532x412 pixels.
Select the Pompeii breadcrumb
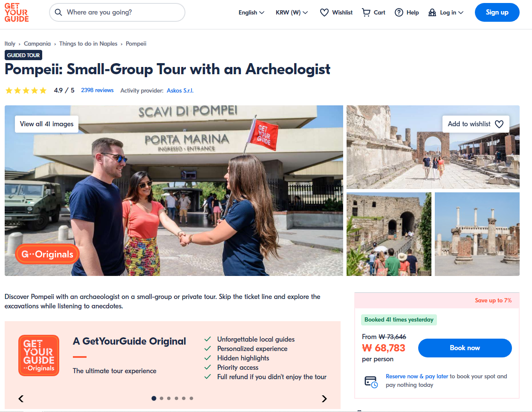tap(136, 44)
